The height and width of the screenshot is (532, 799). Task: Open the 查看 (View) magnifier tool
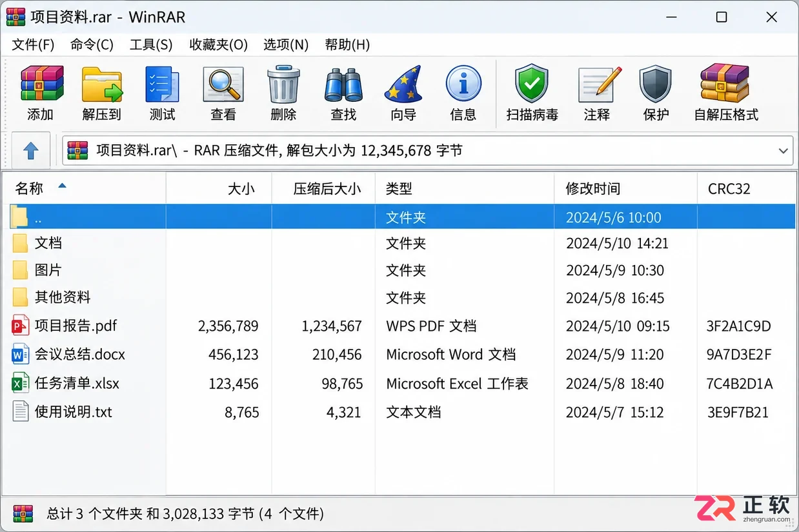pyautogui.click(x=223, y=84)
